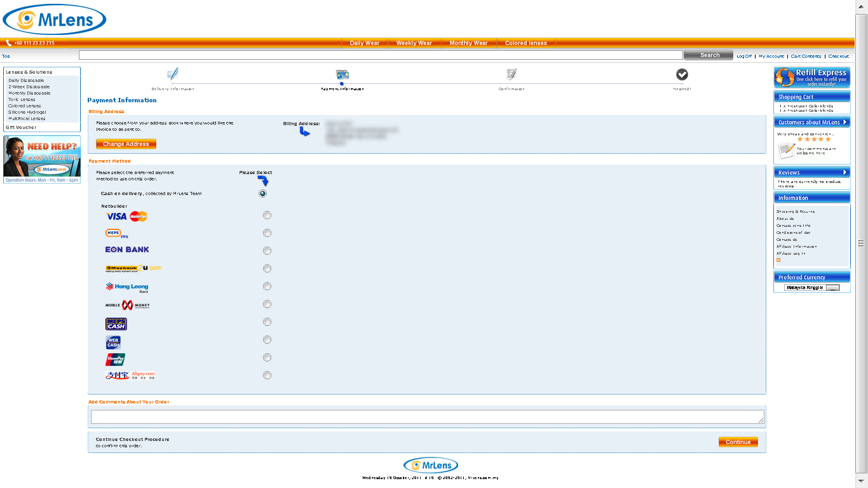868x488 pixels.
Task: Click the Web Cash logo
Action: click(113, 342)
